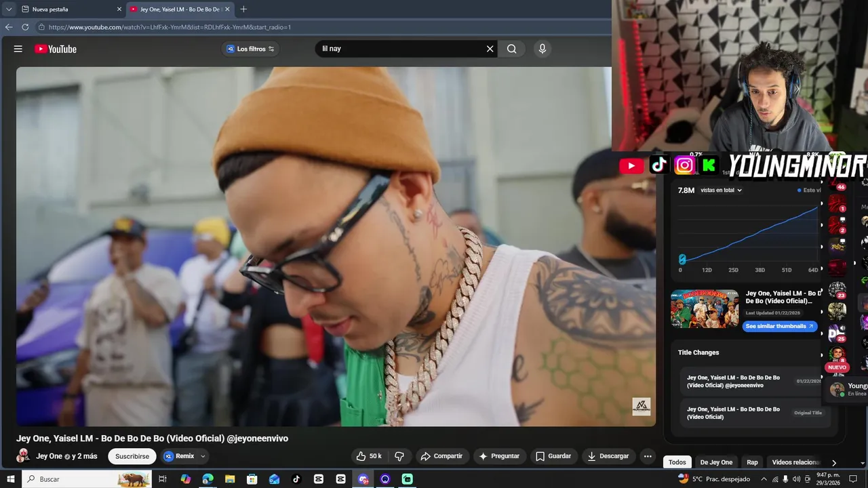This screenshot has height=488, width=868.
Task: Click the search magnifier button
Action: coord(512,49)
